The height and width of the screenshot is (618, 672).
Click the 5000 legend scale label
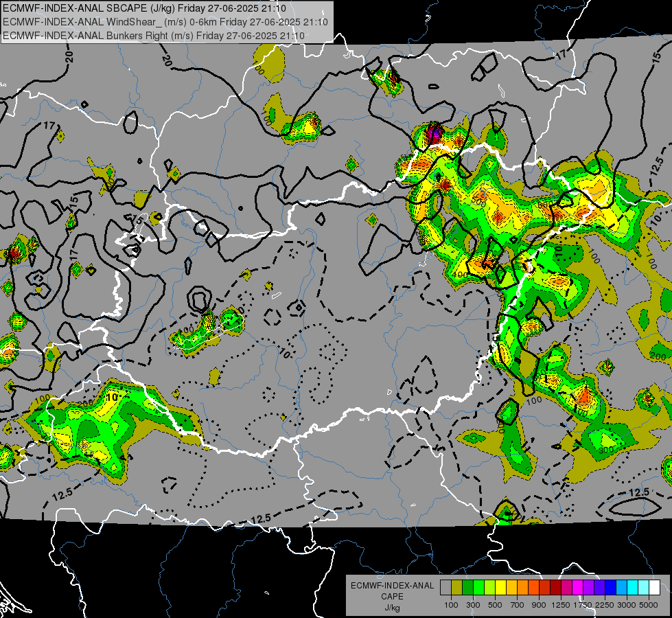click(x=649, y=605)
